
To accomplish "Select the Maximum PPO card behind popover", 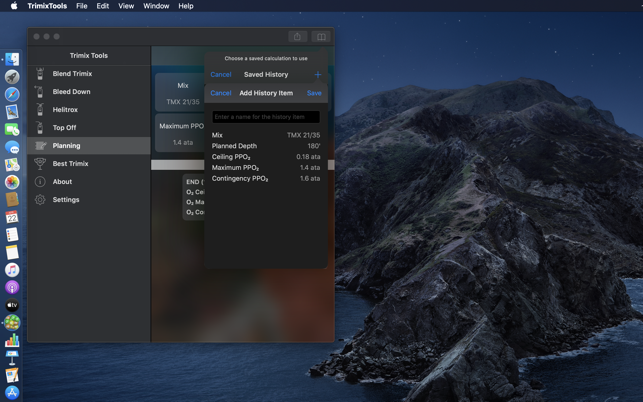I will [180, 133].
